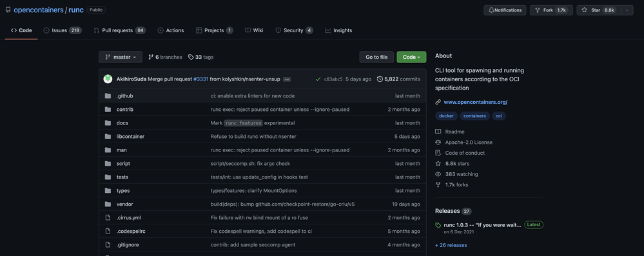Select the containers topic tag
This screenshot has width=644, height=256.
[x=475, y=116]
